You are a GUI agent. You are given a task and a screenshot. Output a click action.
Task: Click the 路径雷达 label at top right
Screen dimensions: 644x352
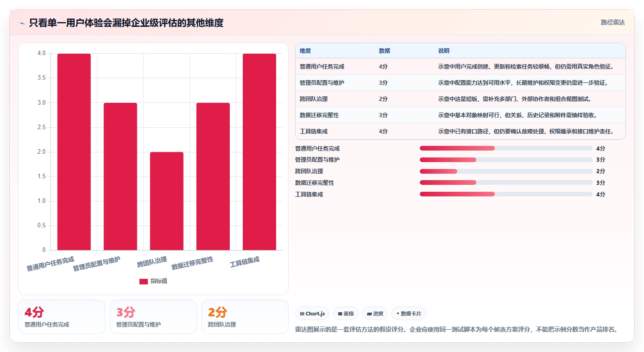point(612,22)
